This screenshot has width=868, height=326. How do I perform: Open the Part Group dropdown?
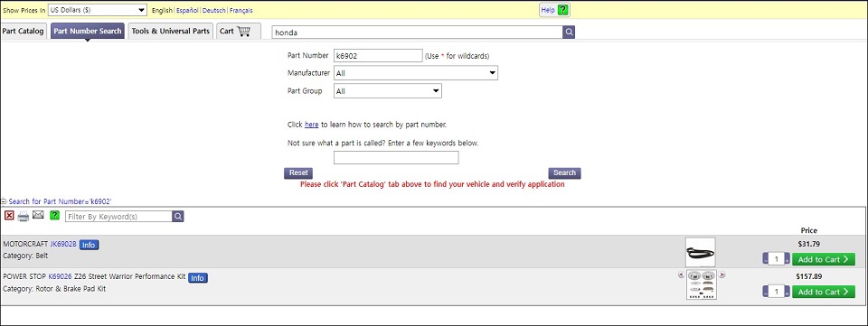click(x=388, y=91)
